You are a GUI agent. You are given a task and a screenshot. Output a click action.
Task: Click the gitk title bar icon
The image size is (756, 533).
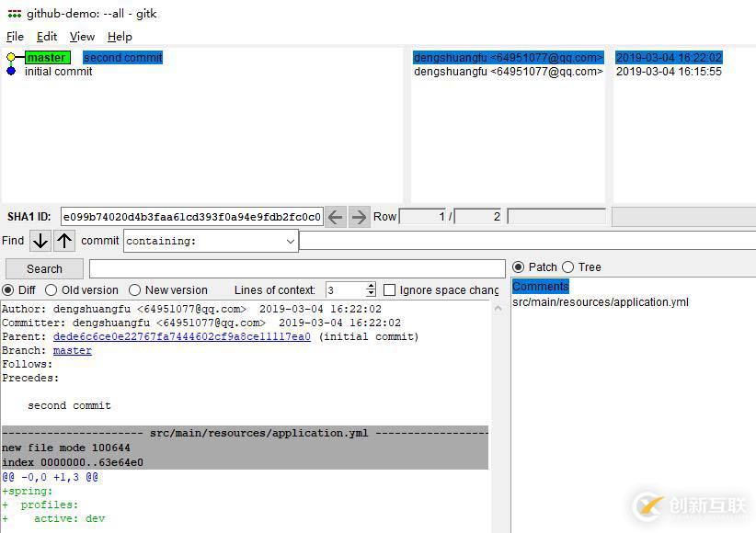15,14
